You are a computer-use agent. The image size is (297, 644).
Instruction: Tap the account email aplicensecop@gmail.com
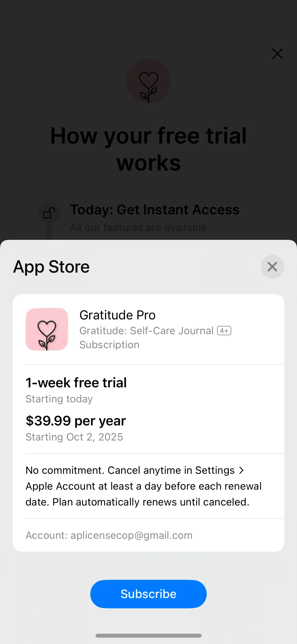coord(109,535)
